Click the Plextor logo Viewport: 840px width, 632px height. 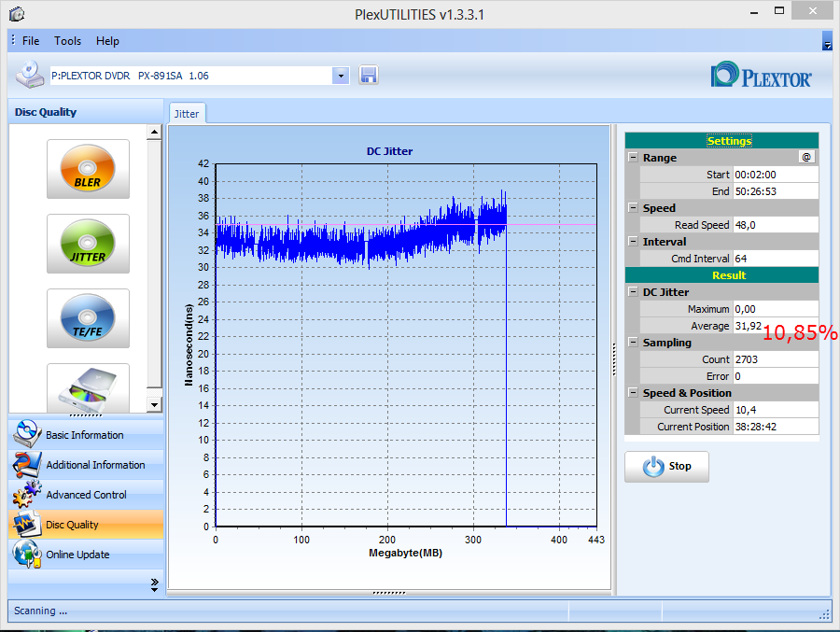761,75
